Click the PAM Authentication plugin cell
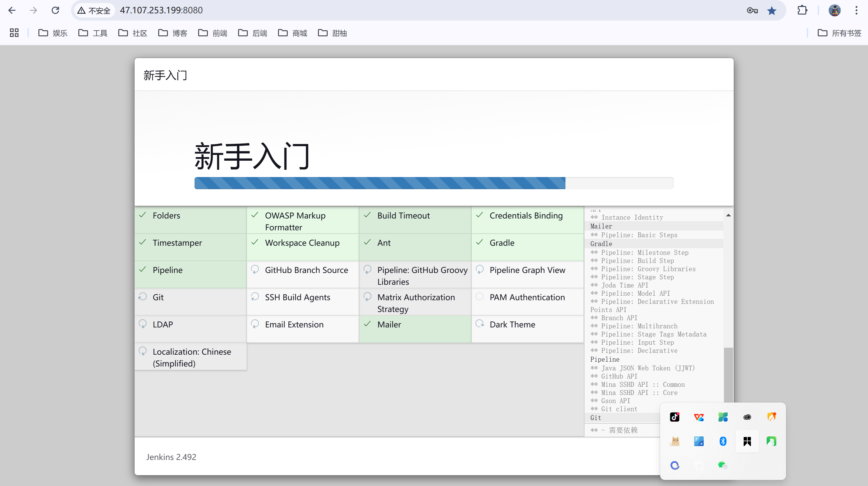 point(527,302)
